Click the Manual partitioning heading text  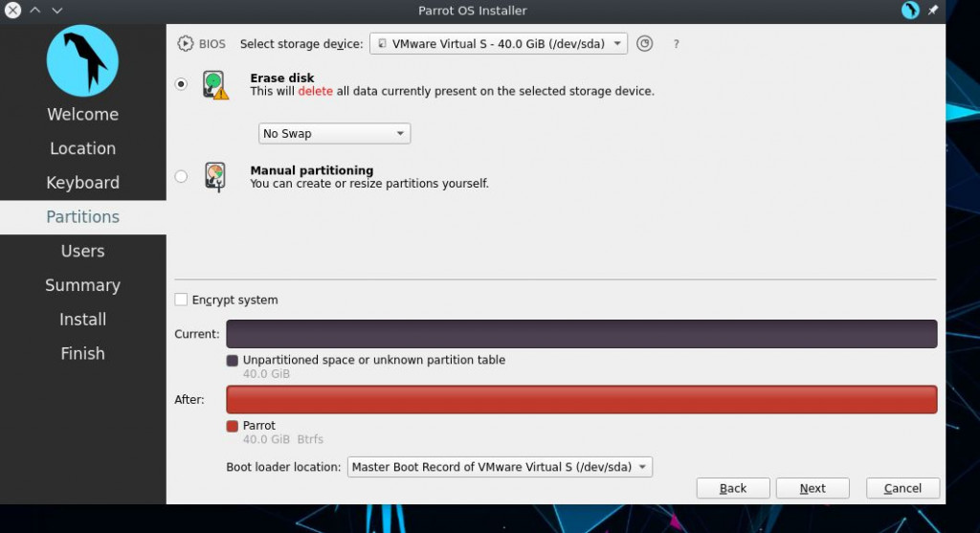311,170
